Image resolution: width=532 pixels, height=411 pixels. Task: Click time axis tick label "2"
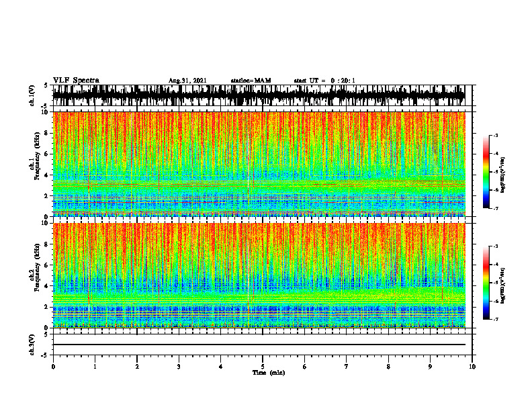coord(137,367)
